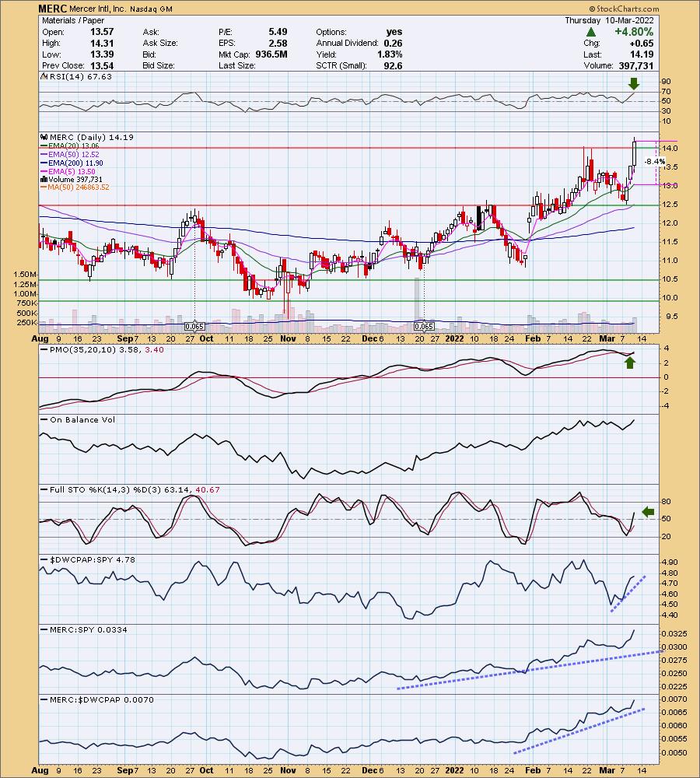Click the 'PMO(35,20,10) 3.58, 3.40' label
This screenshot has height=778, width=700.
(x=107, y=350)
